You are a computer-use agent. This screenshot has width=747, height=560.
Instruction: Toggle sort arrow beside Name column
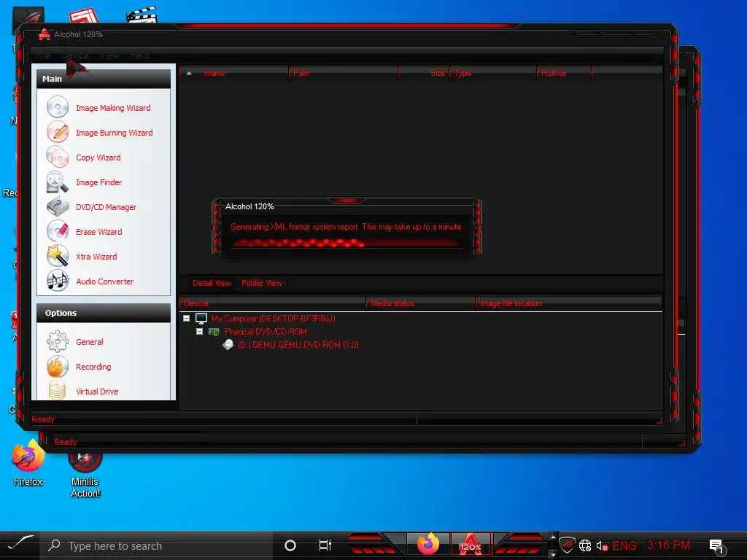[x=189, y=74]
